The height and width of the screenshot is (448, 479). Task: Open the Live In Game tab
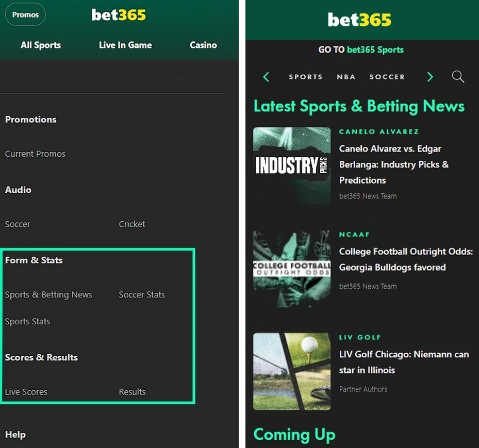point(125,45)
